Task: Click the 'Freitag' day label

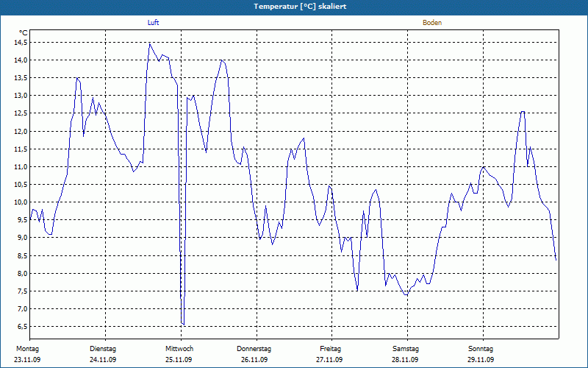Action: click(x=330, y=349)
